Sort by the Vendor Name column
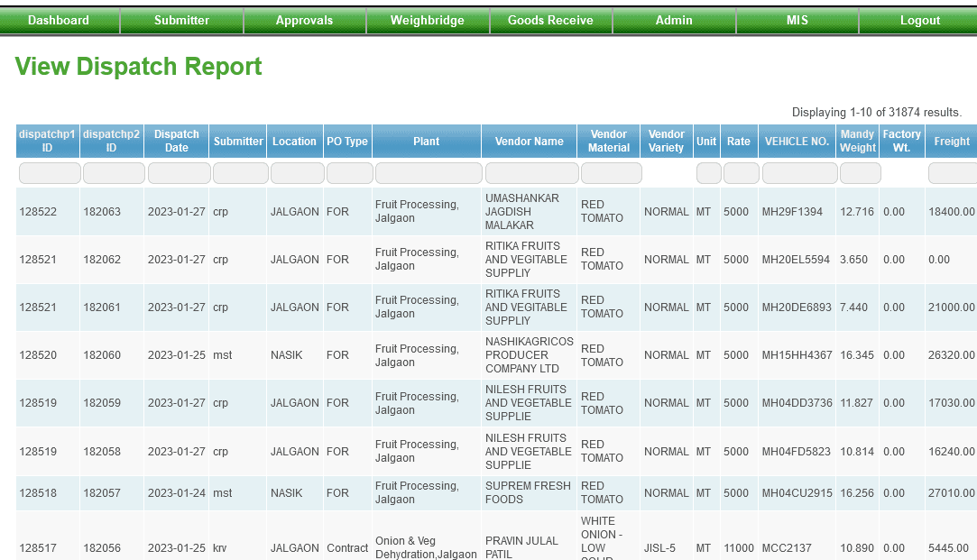977x560 pixels. [530, 141]
